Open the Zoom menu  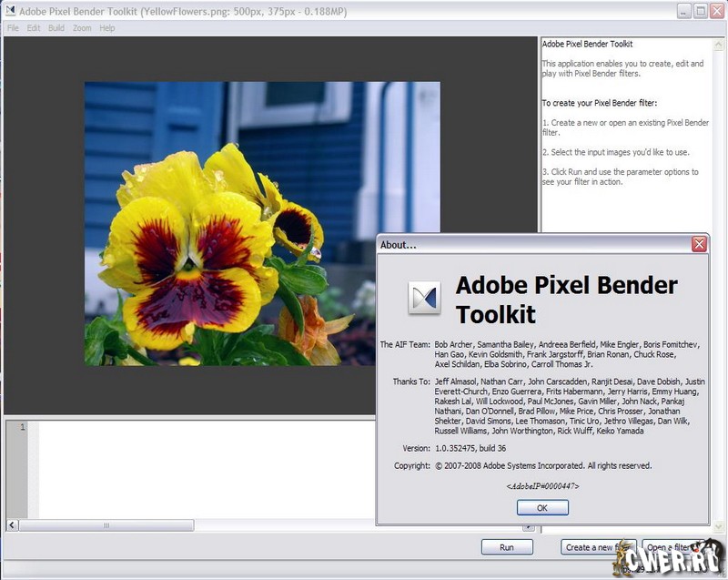(82, 28)
